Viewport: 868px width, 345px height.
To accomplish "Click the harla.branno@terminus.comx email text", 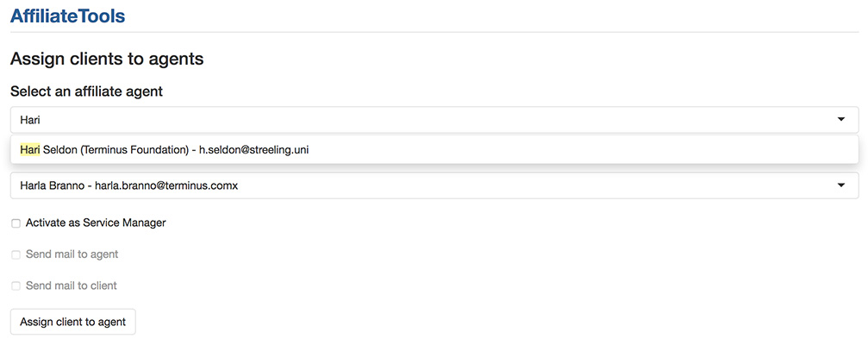I will click(x=166, y=185).
